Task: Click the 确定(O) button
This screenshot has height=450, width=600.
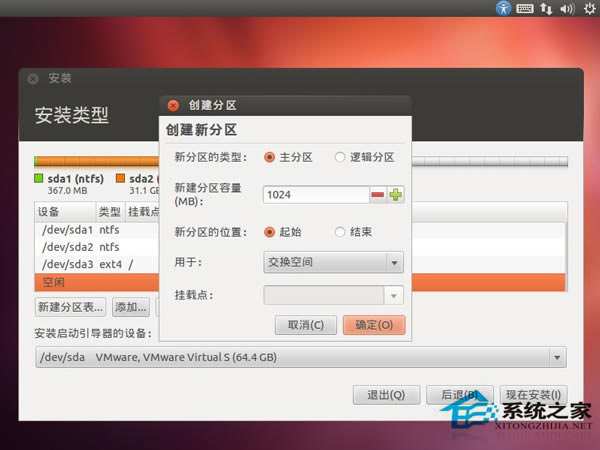Action: 374,325
